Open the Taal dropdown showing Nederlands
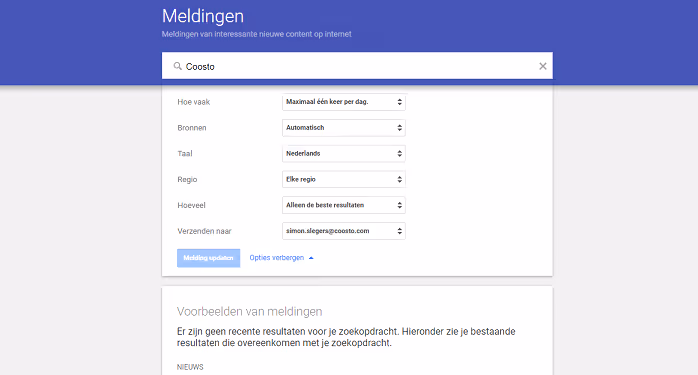Screen dimensions: 698x375 [344, 154]
